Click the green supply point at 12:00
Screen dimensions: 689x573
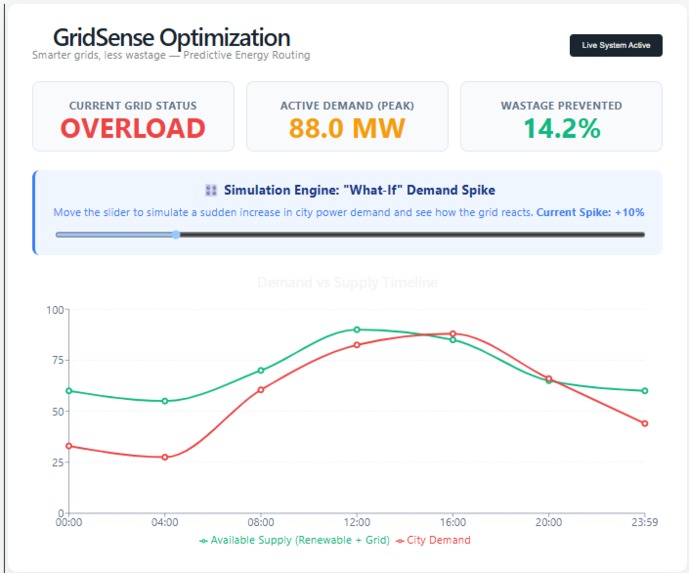coord(357,330)
